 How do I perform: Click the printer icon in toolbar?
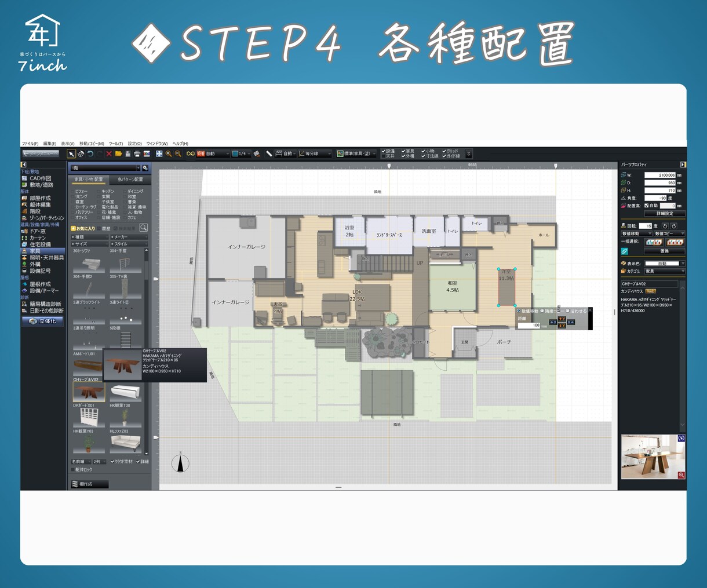pos(137,154)
